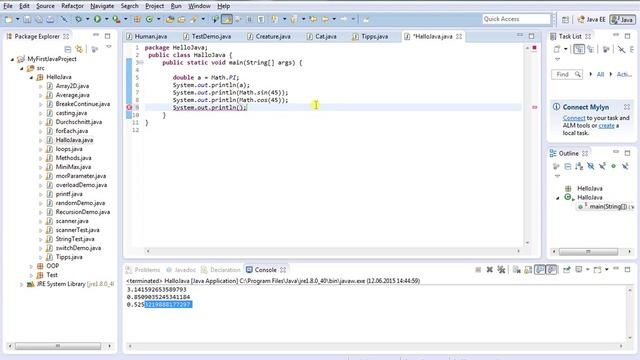The width and height of the screenshot is (640, 360).
Task: Click the Outline horizontal scrollbar thumb
Action: tap(588, 252)
